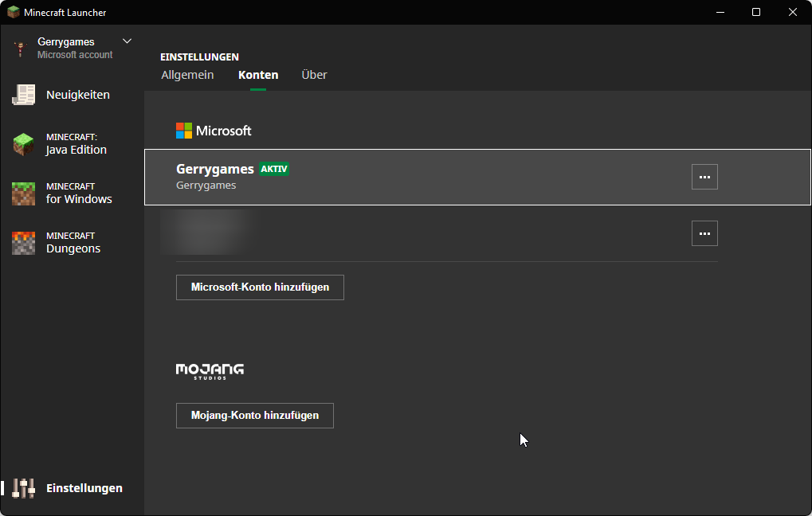The width and height of the screenshot is (812, 516).
Task: Select the Konten tab
Action: pyautogui.click(x=258, y=75)
